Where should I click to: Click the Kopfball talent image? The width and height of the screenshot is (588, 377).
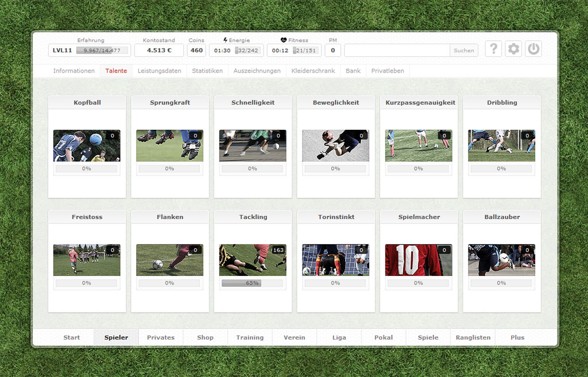[x=87, y=146]
